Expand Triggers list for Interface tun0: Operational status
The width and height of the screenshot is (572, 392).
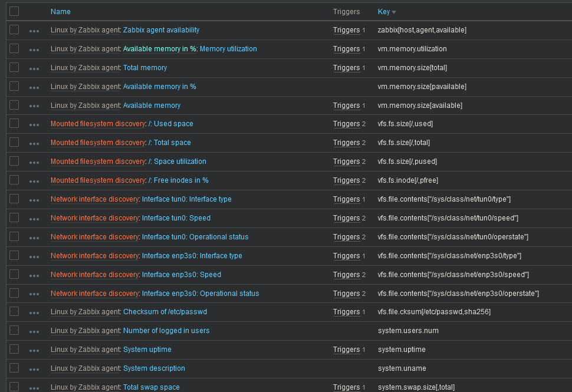tap(346, 237)
